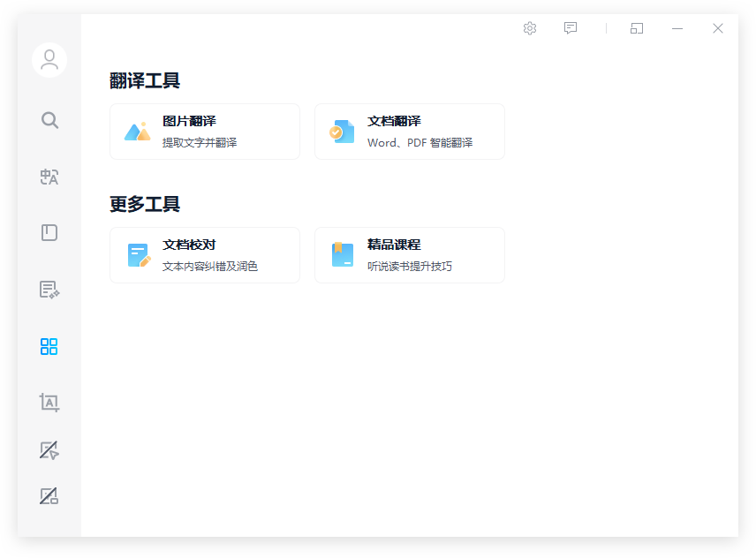Viewport: 756px width, 558px height.
Task: Open the screen capture icon at sidebar bottom
Action: click(x=49, y=496)
